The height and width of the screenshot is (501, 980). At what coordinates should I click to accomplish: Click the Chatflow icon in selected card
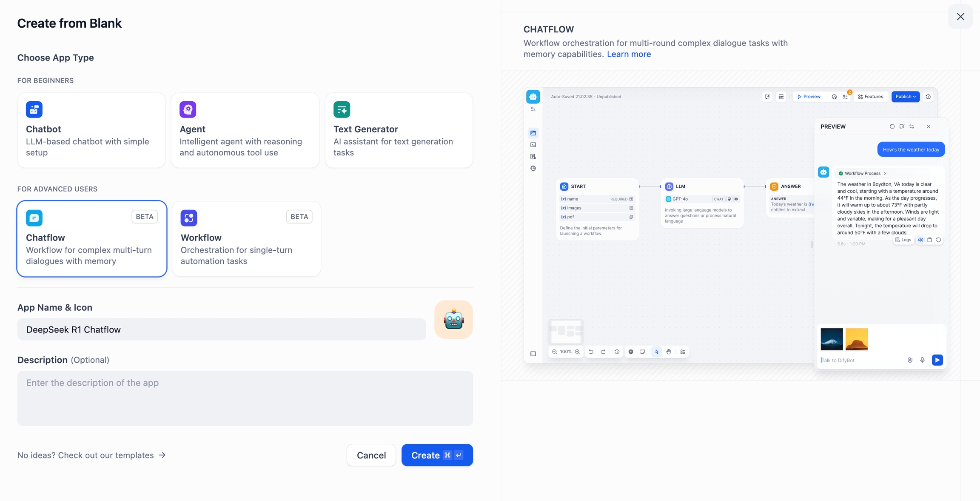(34, 218)
